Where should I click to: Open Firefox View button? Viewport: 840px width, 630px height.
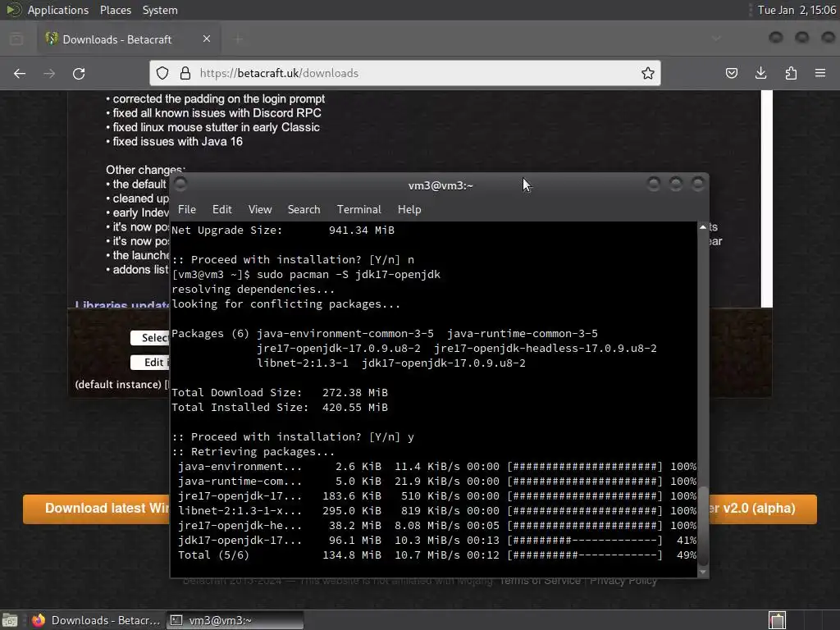click(x=16, y=39)
